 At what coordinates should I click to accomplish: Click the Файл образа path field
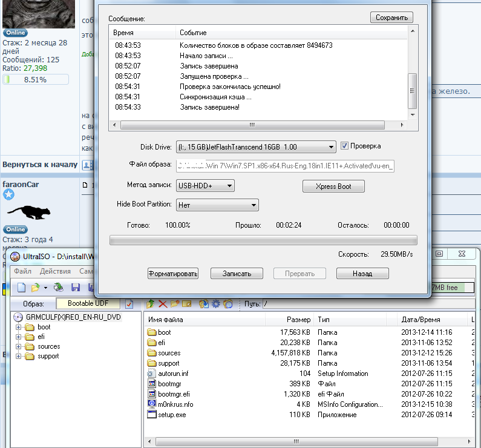(x=285, y=166)
